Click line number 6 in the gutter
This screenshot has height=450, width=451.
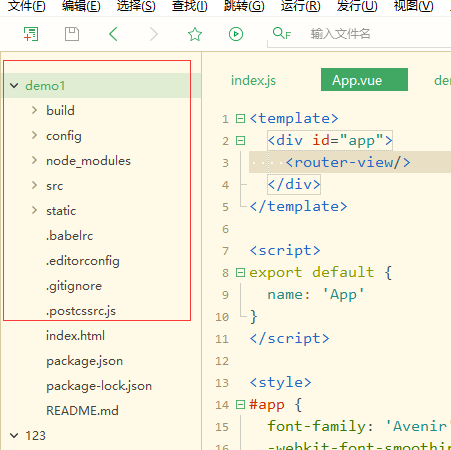pyautogui.click(x=225, y=229)
